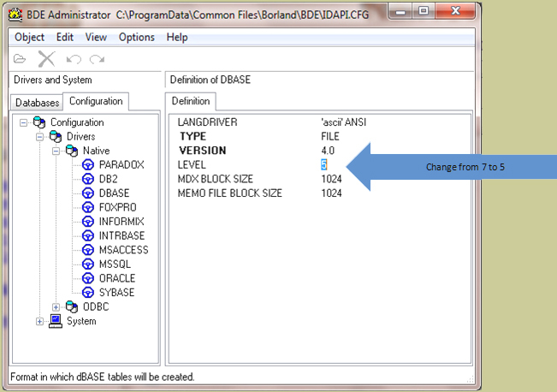The image size is (557, 392).
Task: Select the LEVEL parameter label
Action: point(192,165)
